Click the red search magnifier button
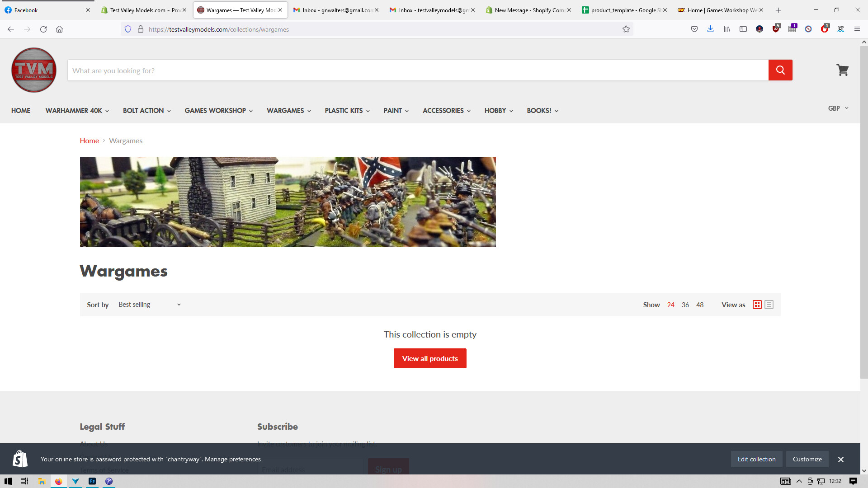This screenshot has height=488, width=868. coord(780,70)
